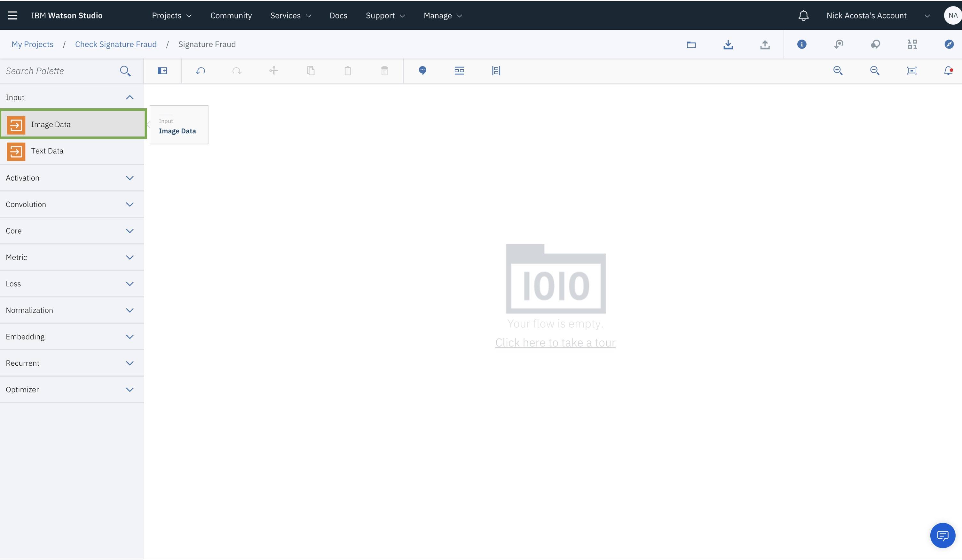This screenshot has width=962, height=560.
Task: Click the folder open icon
Action: tap(691, 44)
